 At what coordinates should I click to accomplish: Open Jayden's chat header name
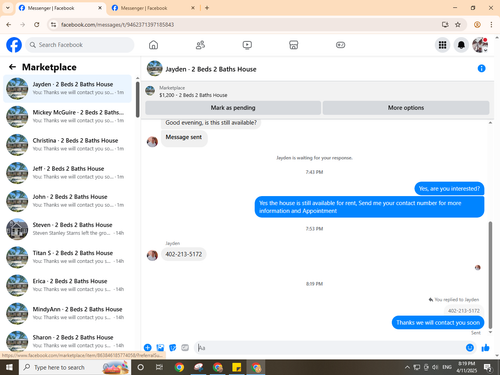pos(211,69)
